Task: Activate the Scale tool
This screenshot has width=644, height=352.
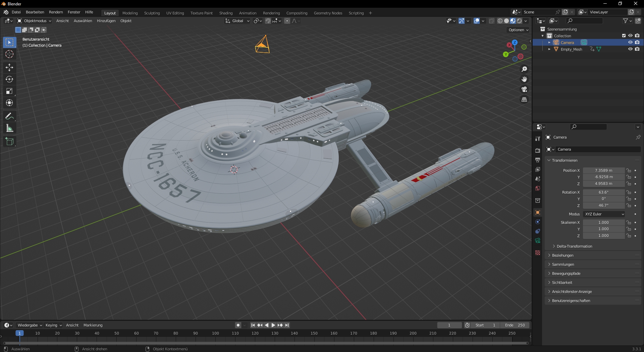Action: tap(9, 91)
